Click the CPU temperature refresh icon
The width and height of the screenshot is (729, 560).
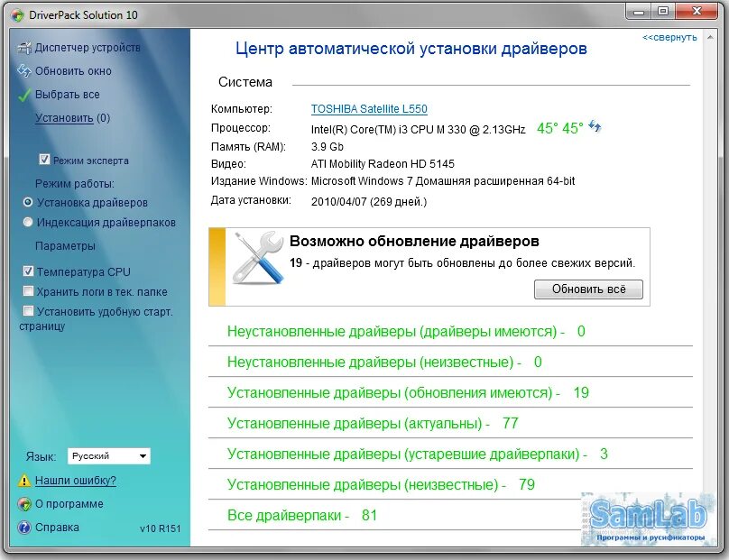pos(595,126)
